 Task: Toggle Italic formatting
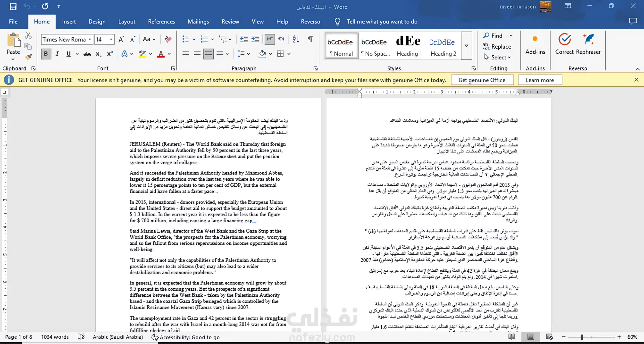coord(57,54)
